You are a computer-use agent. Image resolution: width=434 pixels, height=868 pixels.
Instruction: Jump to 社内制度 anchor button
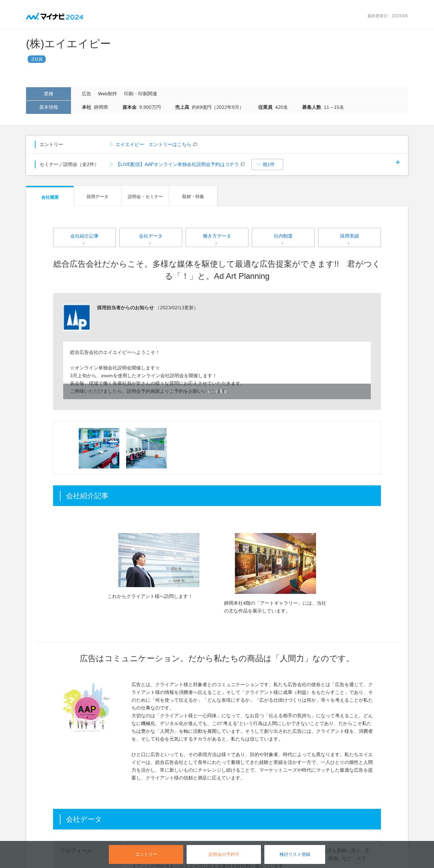[283, 237]
